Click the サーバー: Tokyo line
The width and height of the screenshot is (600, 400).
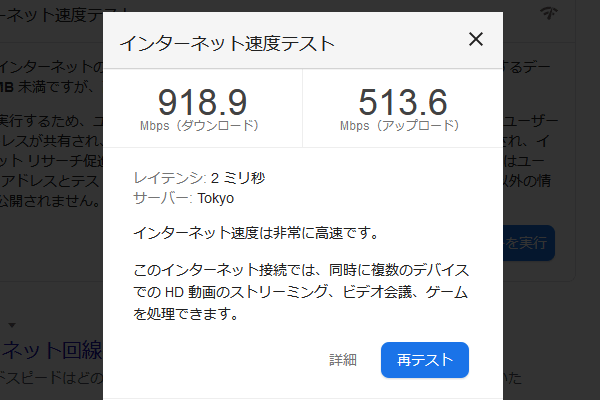[x=184, y=198]
